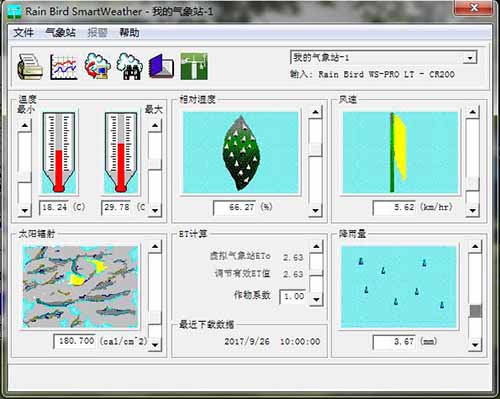Click down arrow of ET calculation stepper
This screenshot has width=500, height=399.
[x=316, y=299]
